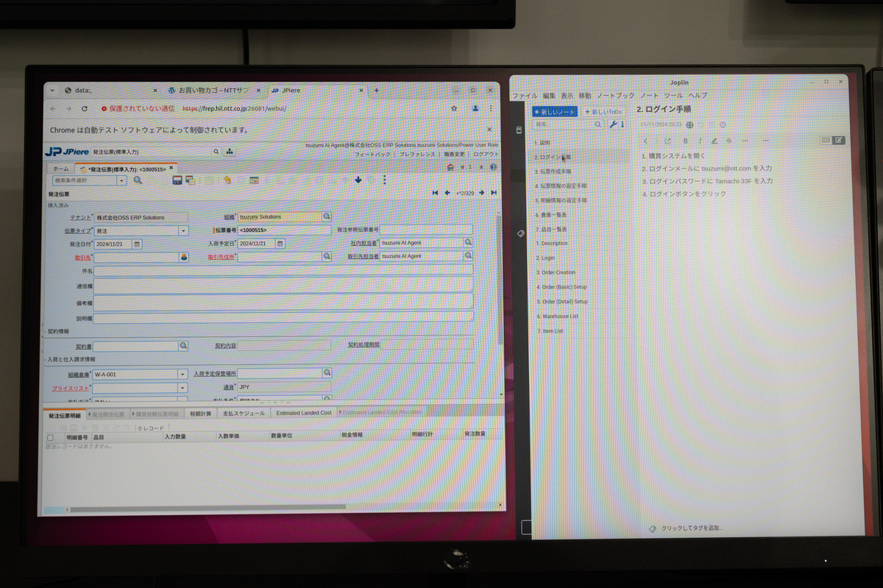Click the tag icon in Joplin sidebar
Screen dimensions: 883x588
click(520, 233)
